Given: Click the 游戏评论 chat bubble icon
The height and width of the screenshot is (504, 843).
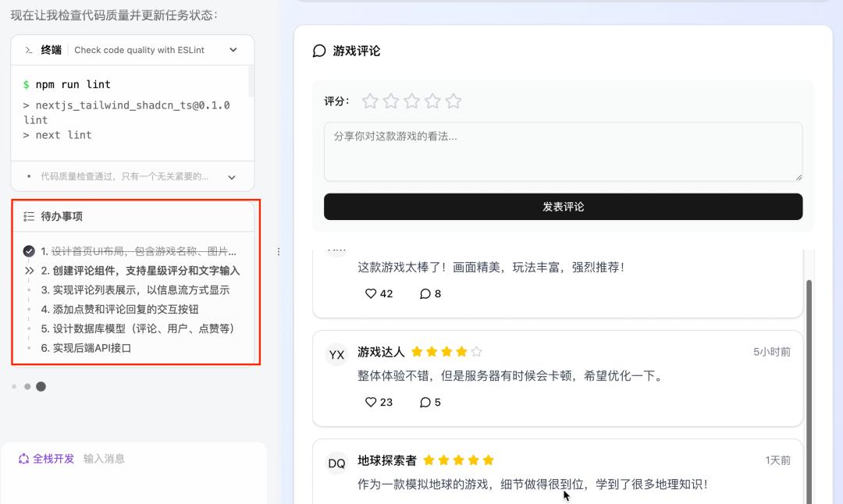Looking at the screenshot, I should tap(319, 51).
